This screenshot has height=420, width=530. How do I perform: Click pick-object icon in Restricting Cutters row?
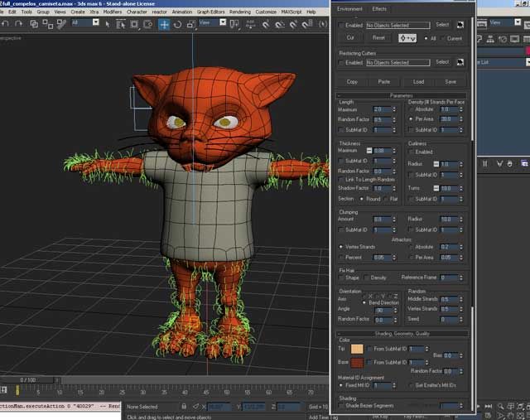pyautogui.click(x=460, y=62)
